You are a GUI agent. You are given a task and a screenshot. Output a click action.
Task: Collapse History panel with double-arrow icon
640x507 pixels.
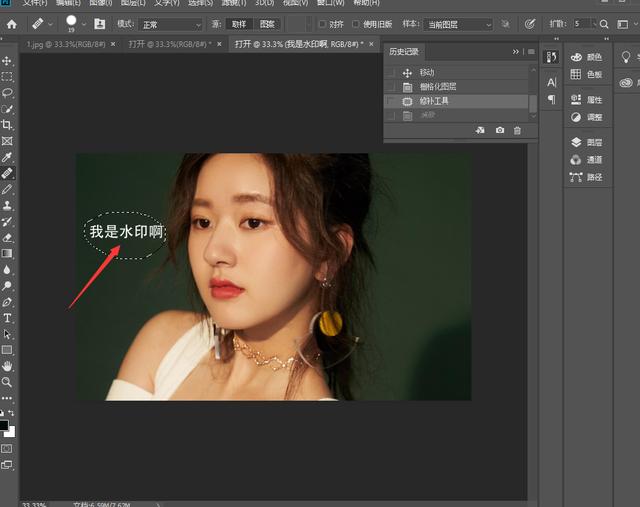coord(516,51)
